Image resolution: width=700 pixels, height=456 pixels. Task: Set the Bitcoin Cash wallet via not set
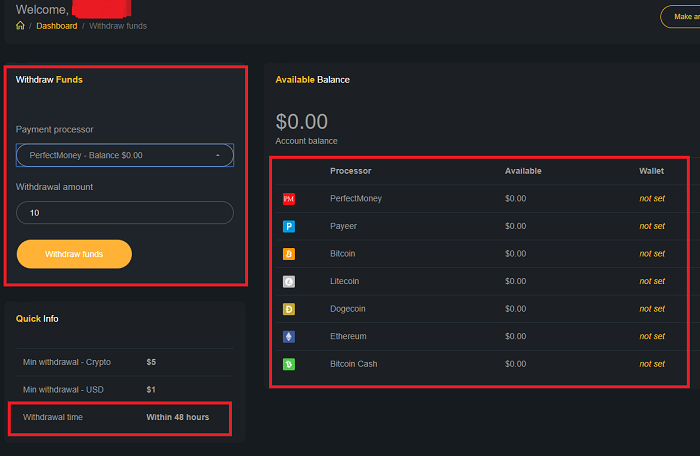(x=652, y=364)
